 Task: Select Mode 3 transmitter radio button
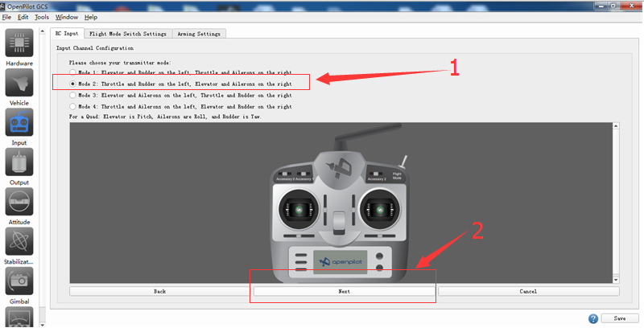(x=72, y=95)
